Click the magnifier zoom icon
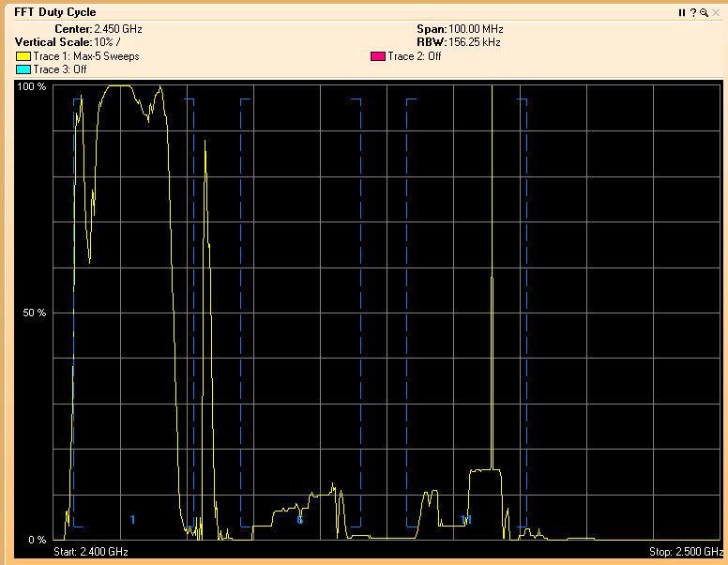Image resolution: width=728 pixels, height=565 pixels. [x=703, y=12]
